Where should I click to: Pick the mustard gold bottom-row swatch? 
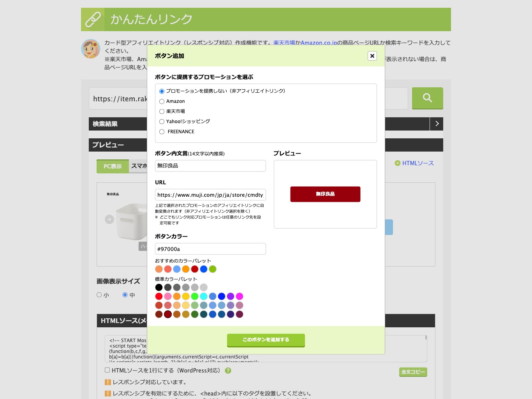186,314
